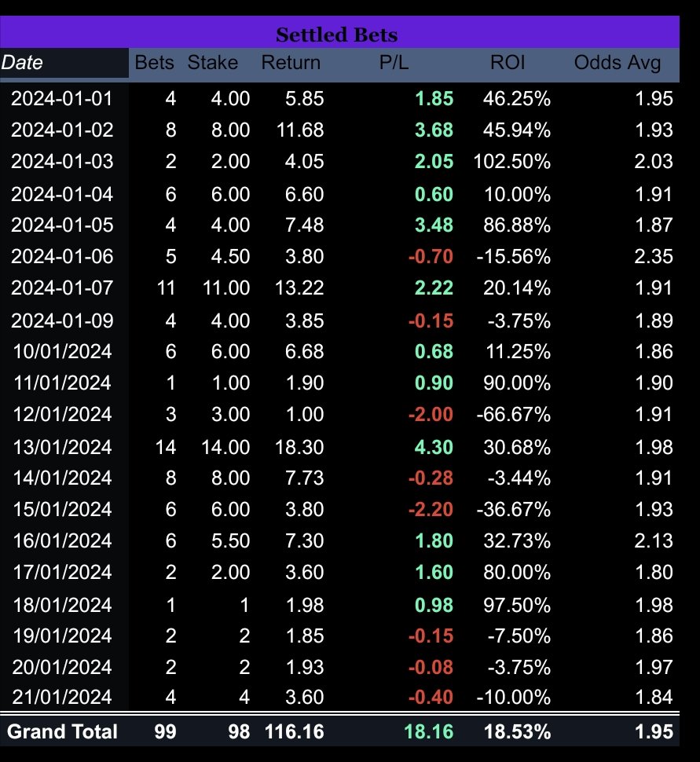Viewport: 700px width, 762px height.
Task: Click the date cell 2024-01-04
Action: pos(62,194)
